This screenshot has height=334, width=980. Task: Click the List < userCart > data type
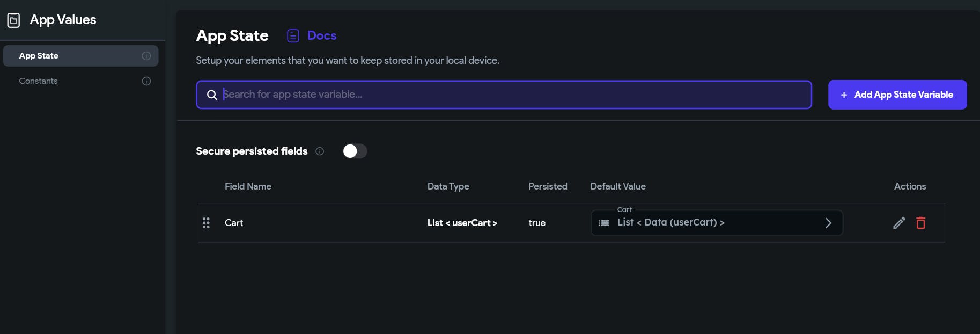(462, 223)
